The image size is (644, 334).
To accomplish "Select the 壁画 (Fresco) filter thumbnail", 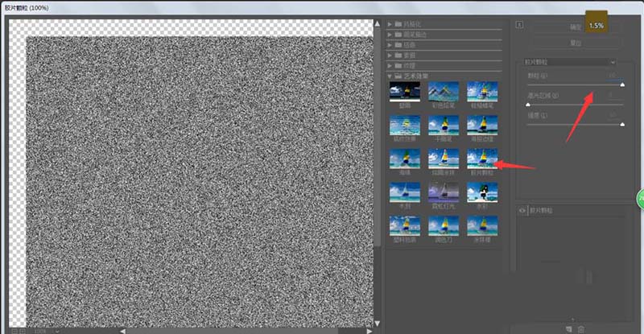I will click(405, 91).
